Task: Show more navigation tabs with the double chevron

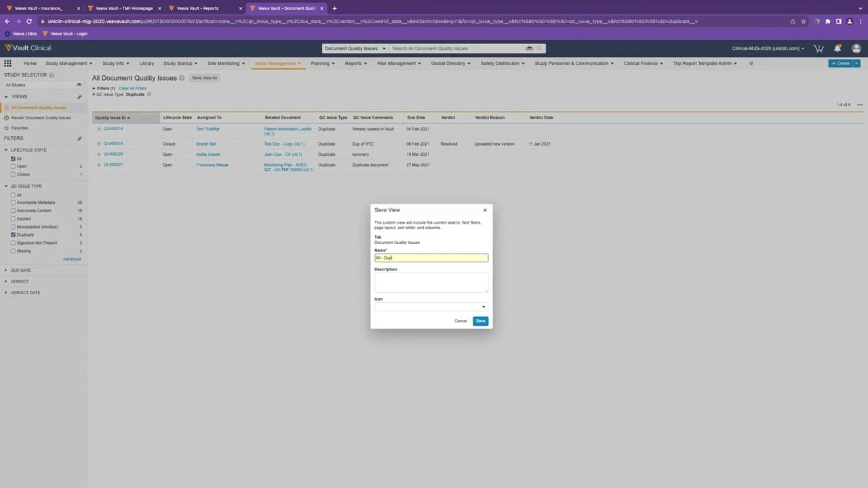Action: pos(751,63)
